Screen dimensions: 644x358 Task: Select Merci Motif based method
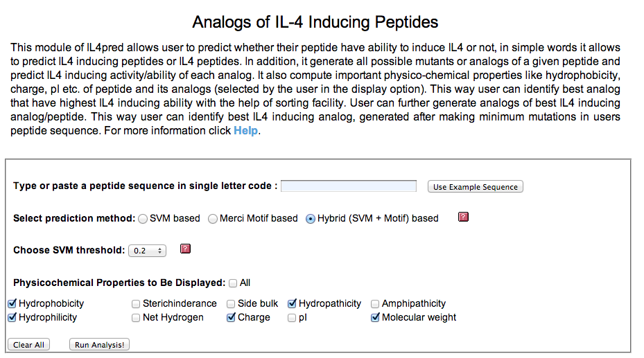(213, 219)
